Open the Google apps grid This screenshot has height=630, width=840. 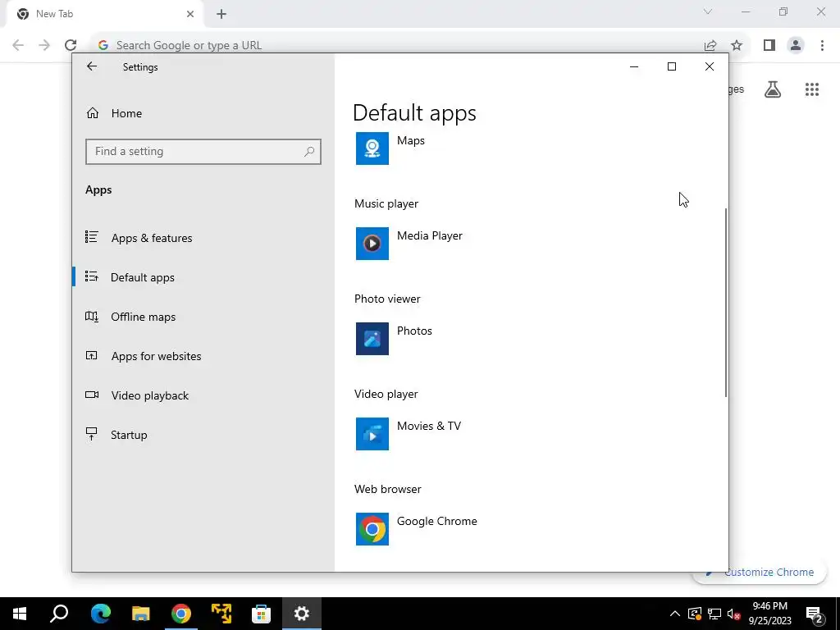click(x=812, y=89)
